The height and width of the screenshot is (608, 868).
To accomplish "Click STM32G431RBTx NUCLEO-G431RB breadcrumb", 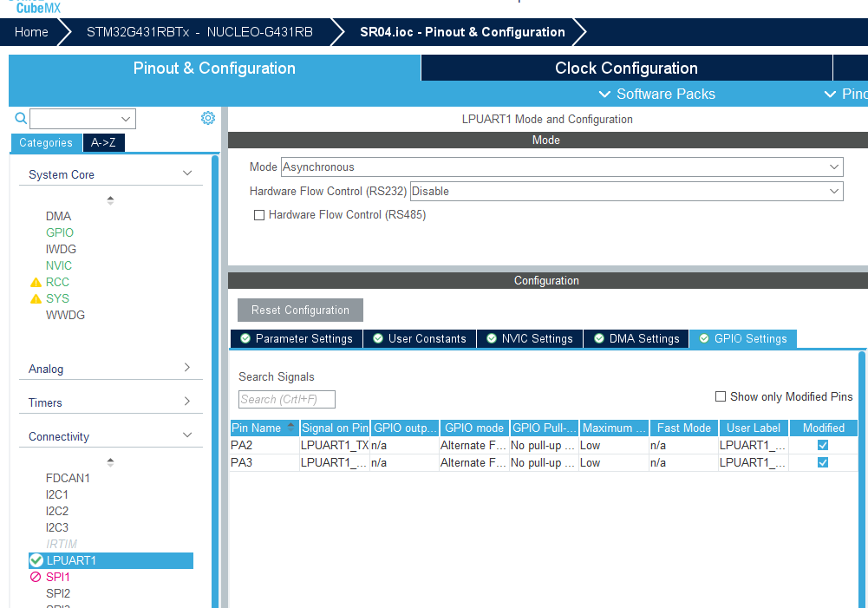I will pyautogui.click(x=199, y=32).
